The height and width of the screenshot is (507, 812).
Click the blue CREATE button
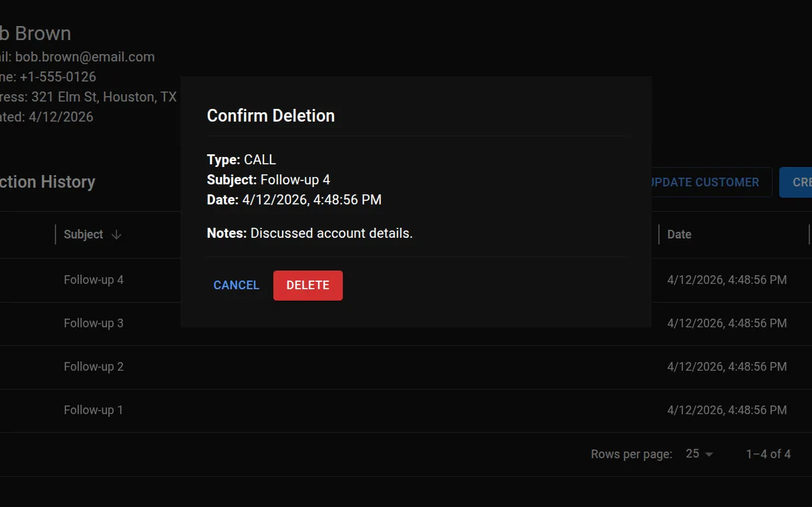click(x=800, y=182)
